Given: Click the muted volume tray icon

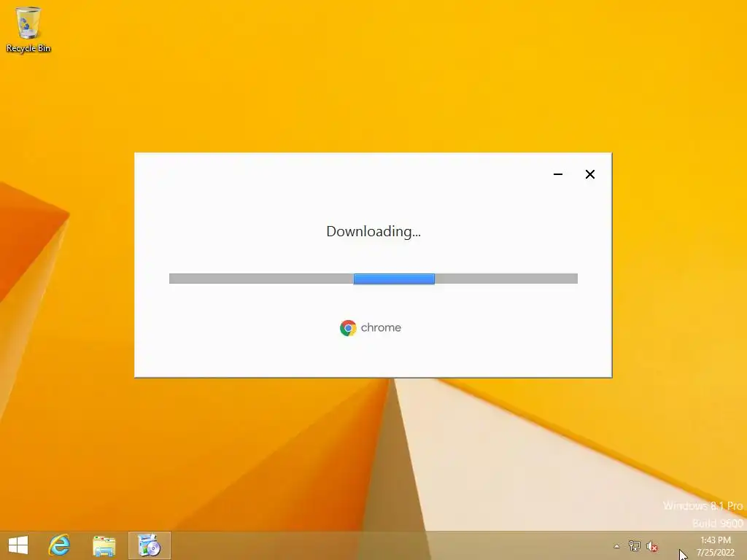Looking at the screenshot, I should tap(652, 546).
